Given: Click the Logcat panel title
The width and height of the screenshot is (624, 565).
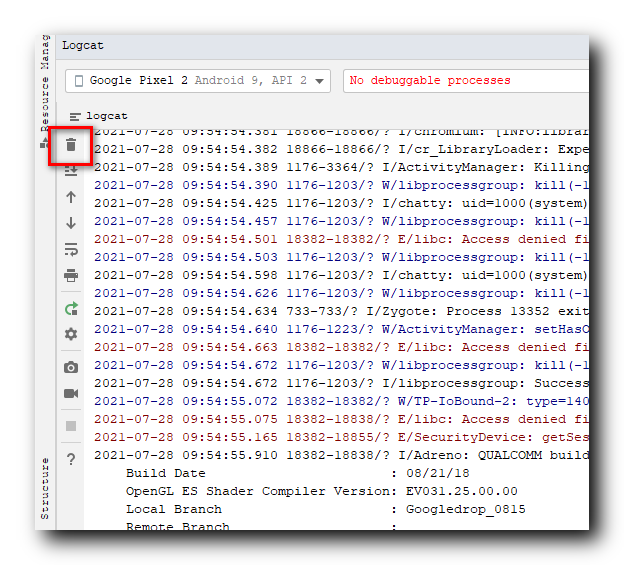Looking at the screenshot, I should 83,45.
